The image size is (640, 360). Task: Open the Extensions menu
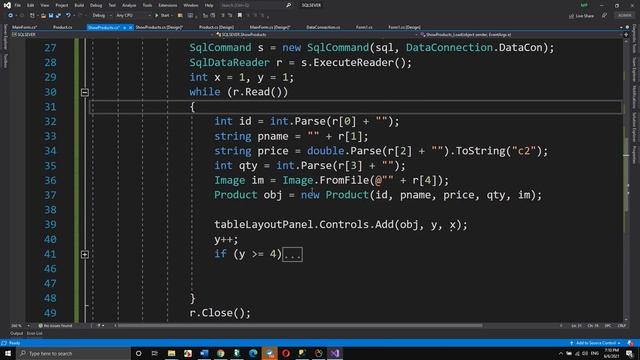coord(168,5)
